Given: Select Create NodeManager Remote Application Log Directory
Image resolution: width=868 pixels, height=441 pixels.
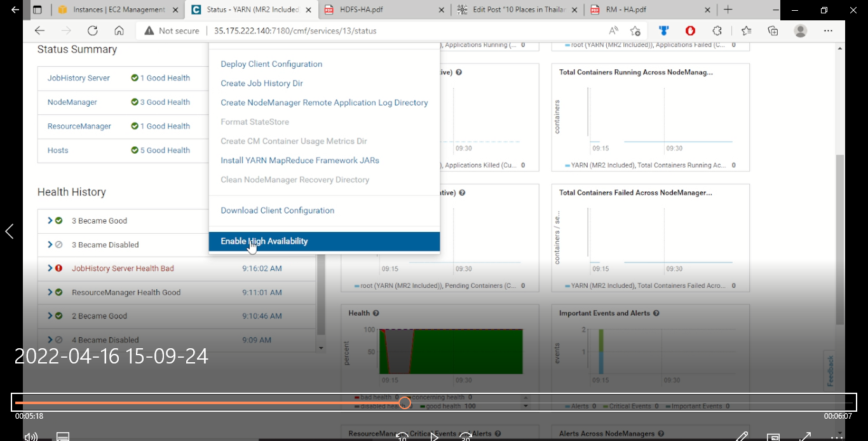Looking at the screenshot, I should pyautogui.click(x=324, y=102).
